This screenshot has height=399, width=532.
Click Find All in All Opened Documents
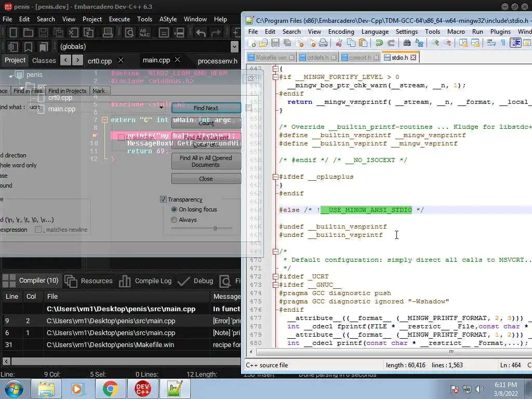[x=206, y=161]
